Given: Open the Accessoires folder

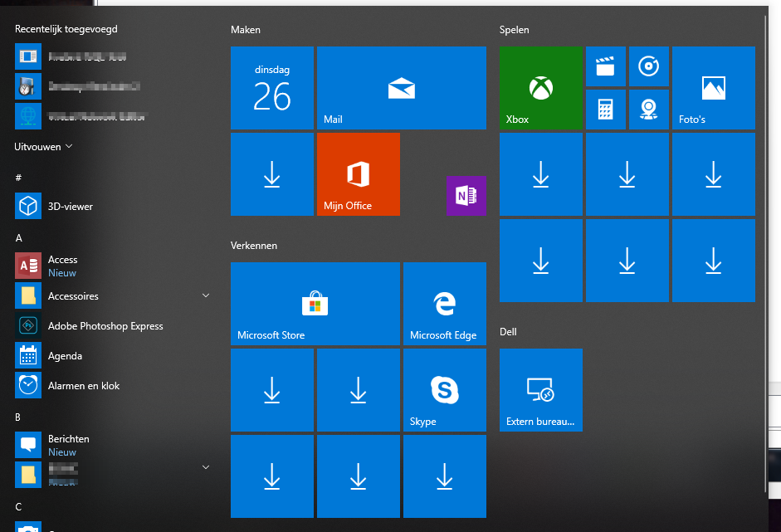Looking at the screenshot, I should coord(112,296).
